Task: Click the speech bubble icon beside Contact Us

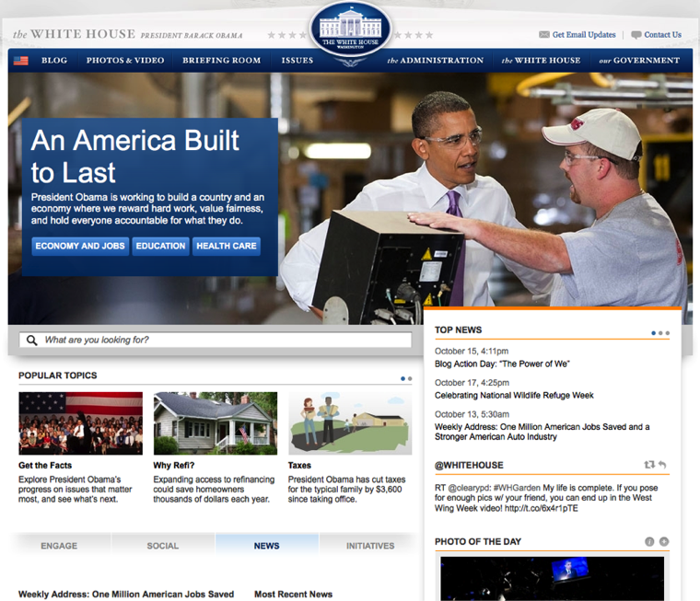Action: [636, 35]
